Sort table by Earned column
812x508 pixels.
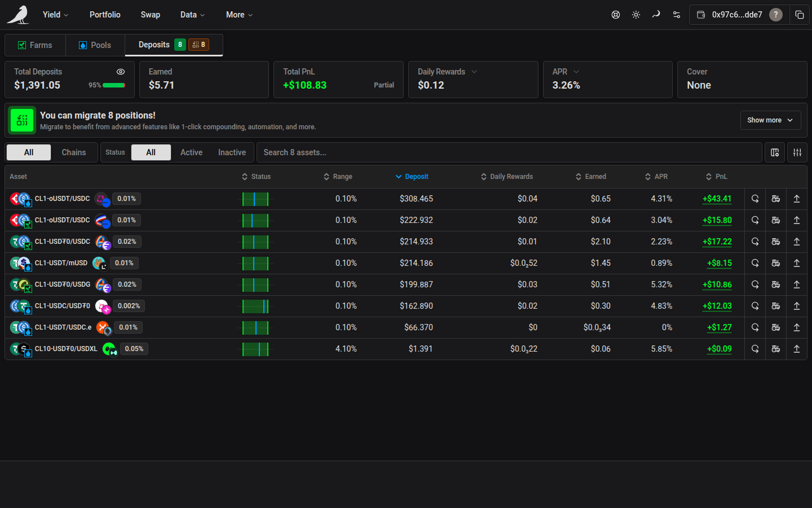(590, 177)
